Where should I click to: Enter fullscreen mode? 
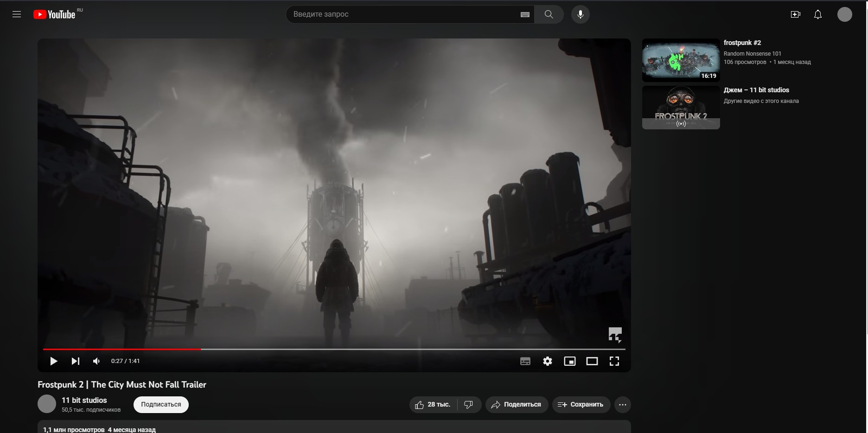click(614, 361)
